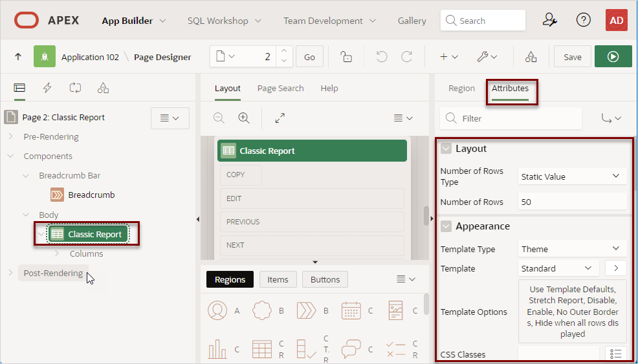Click the Undo arrow icon
The width and height of the screenshot is (638, 364).
pyautogui.click(x=381, y=56)
